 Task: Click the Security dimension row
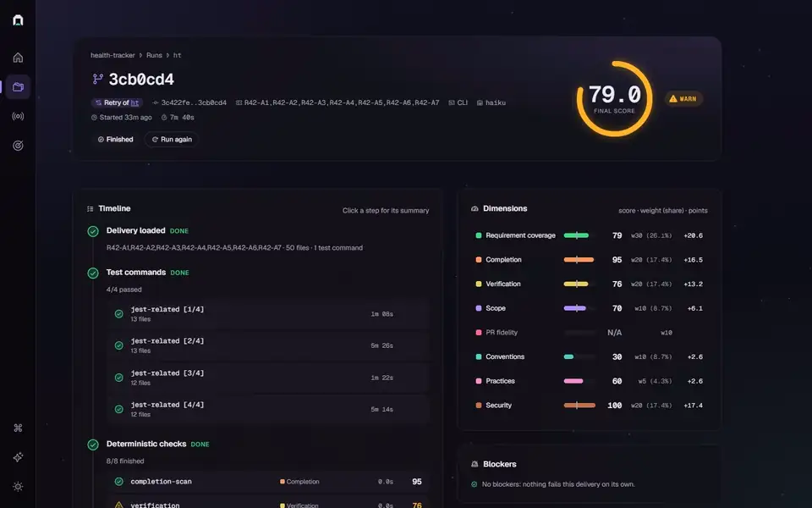[x=590, y=406]
